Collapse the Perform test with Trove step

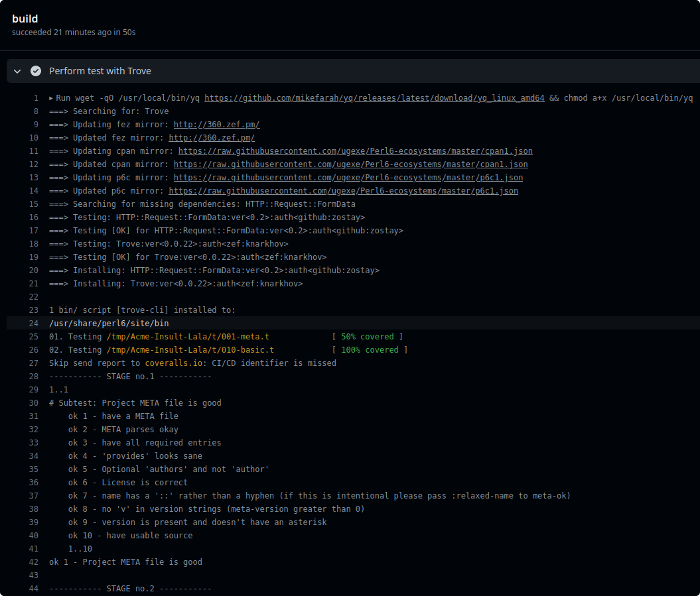click(x=17, y=71)
